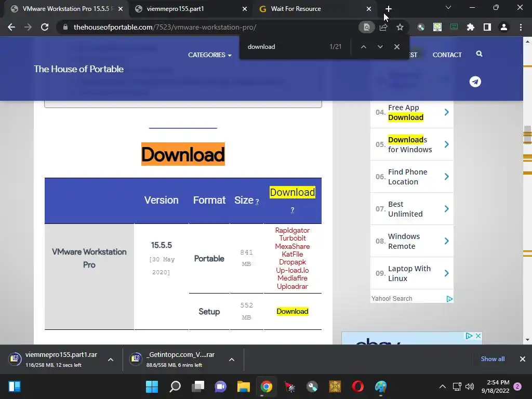The width and height of the screenshot is (532, 399).
Task: Open the Chrome profile avatar
Action: (504, 27)
